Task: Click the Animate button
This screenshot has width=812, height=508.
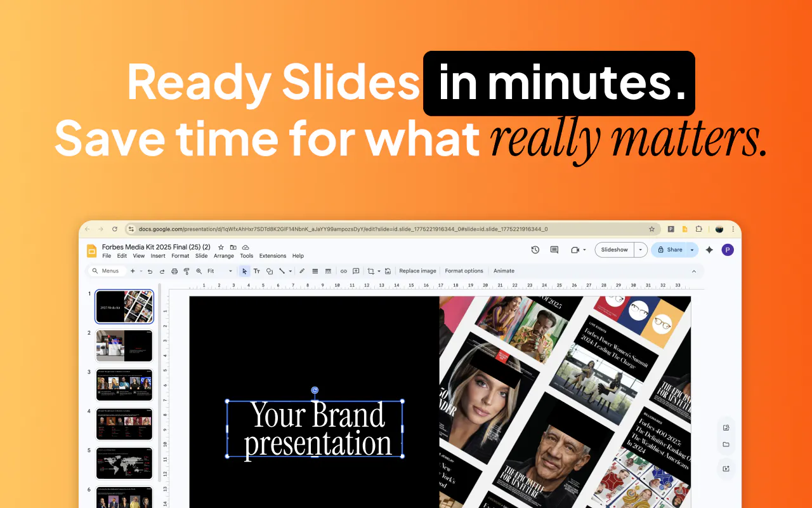Action: (504, 271)
